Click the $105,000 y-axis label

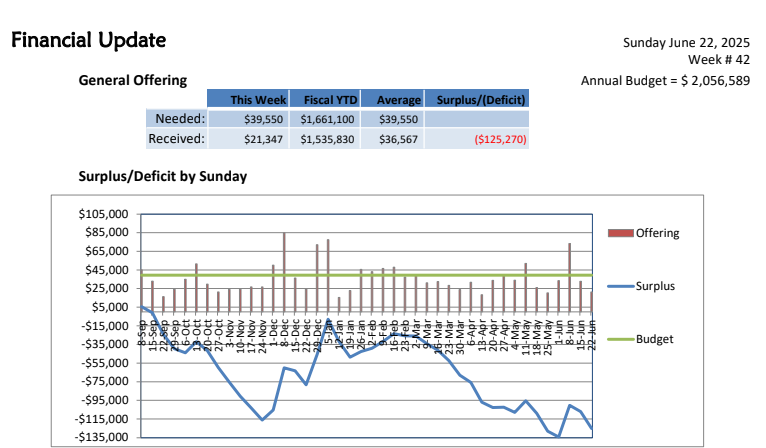click(104, 214)
